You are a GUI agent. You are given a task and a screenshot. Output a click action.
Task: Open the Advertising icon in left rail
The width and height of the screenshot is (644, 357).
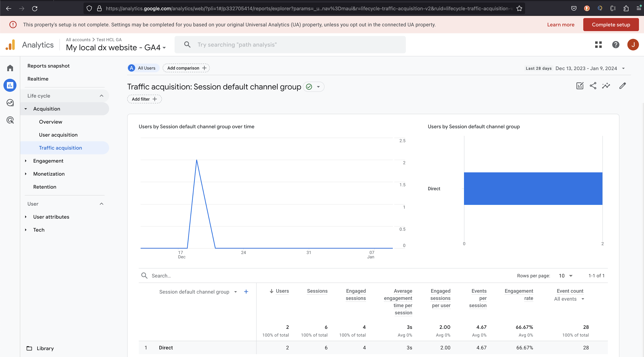point(10,120)
